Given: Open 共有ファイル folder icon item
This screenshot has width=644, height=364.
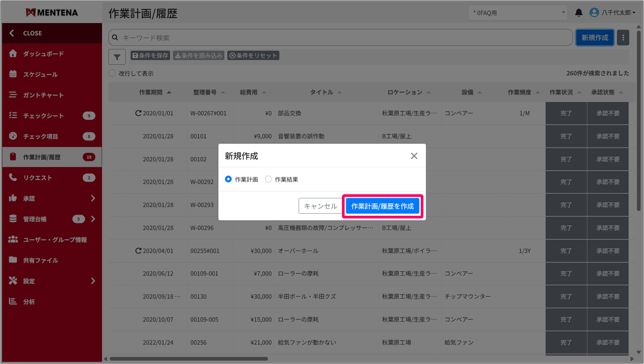Looking at the screenshot, I should [13, 260].
